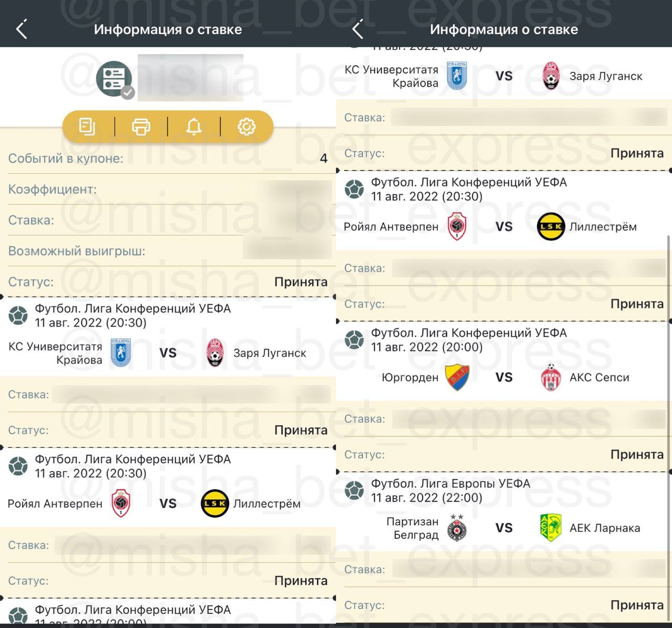Click 'Ройял Антверпен' in left panel
This screenshot has height=628, width=672.
point(55,504)
